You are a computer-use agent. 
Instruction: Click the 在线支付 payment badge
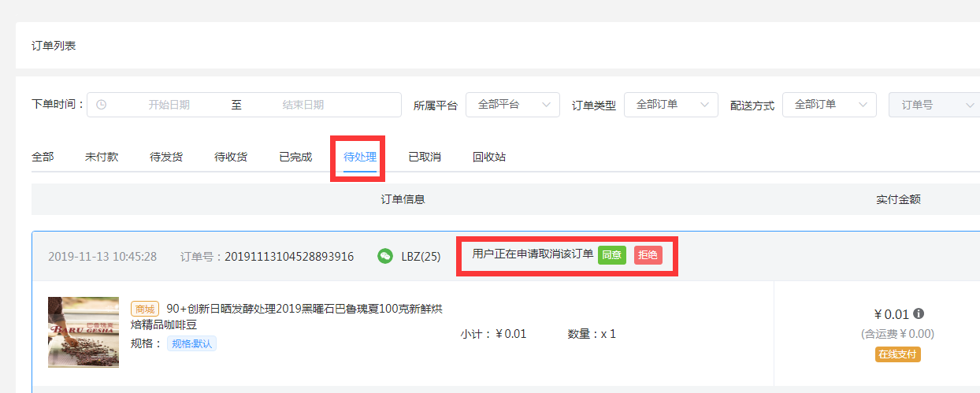point(898,354)
